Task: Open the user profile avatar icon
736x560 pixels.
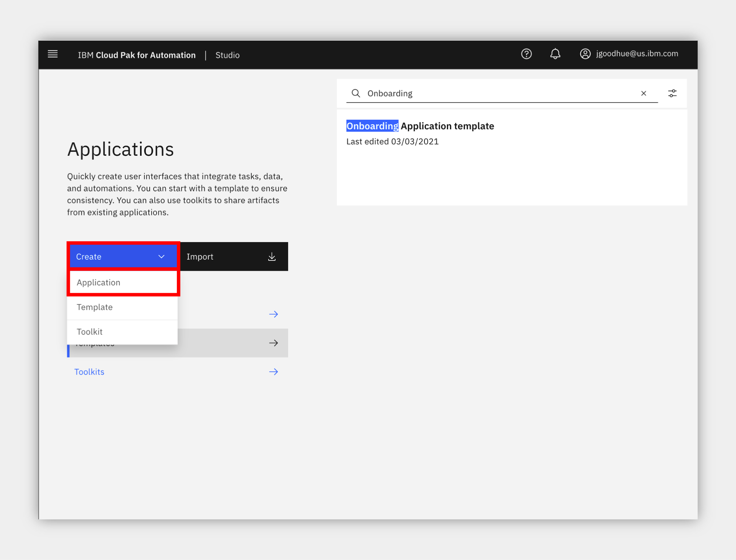Action: pyautogui.click(x=585, y=54)
